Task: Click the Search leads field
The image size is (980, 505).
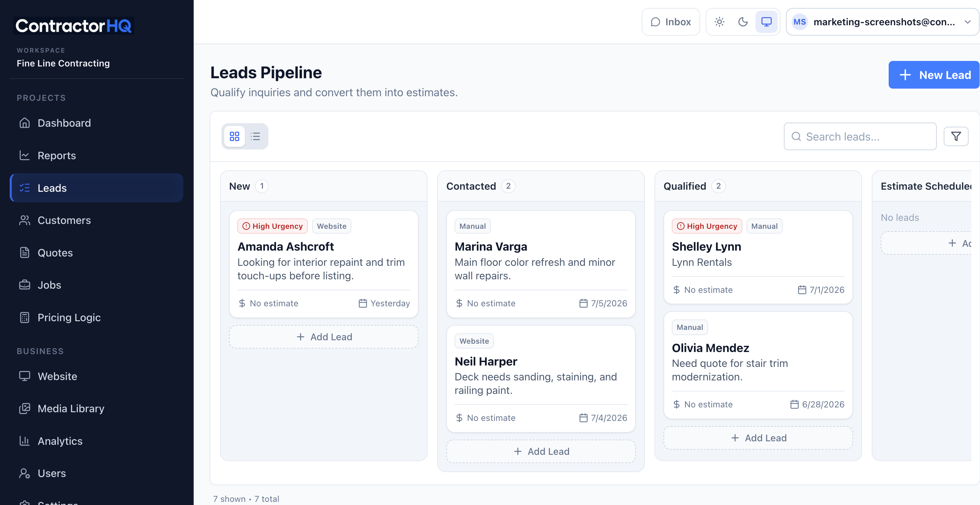Action: pyautogui.click(x=860, y=136)
